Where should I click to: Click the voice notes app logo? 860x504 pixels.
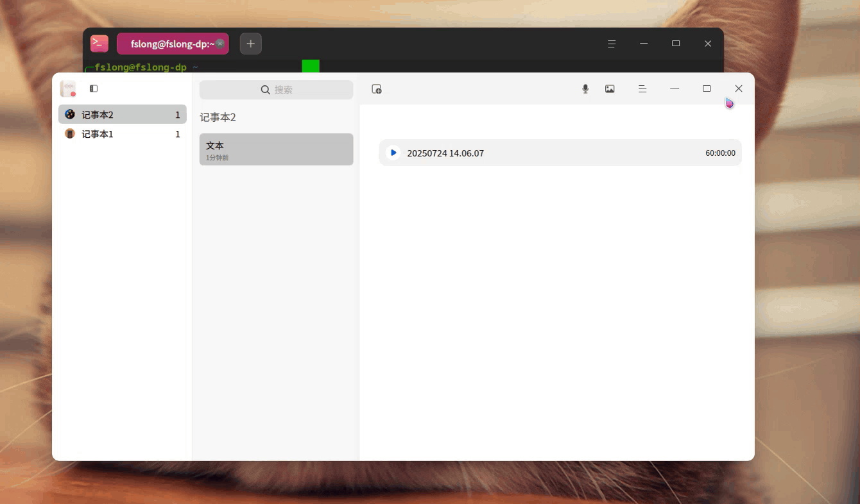(68, 88)
